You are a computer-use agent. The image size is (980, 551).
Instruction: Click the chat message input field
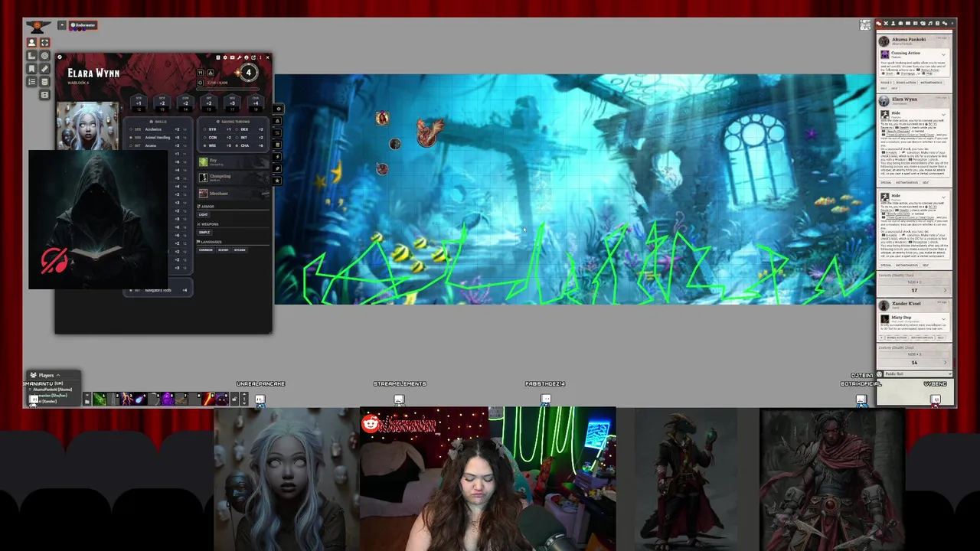pos(915,391)
